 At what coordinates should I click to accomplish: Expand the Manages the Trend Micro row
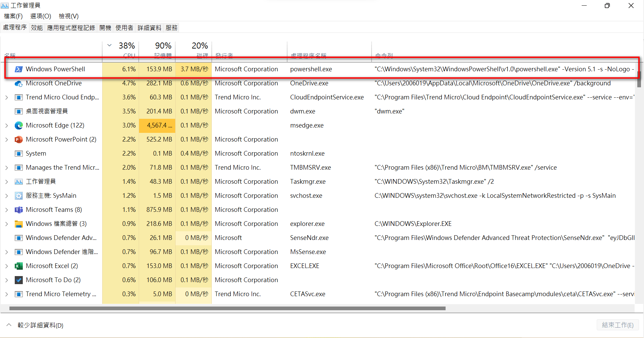[x=7, y=168]
